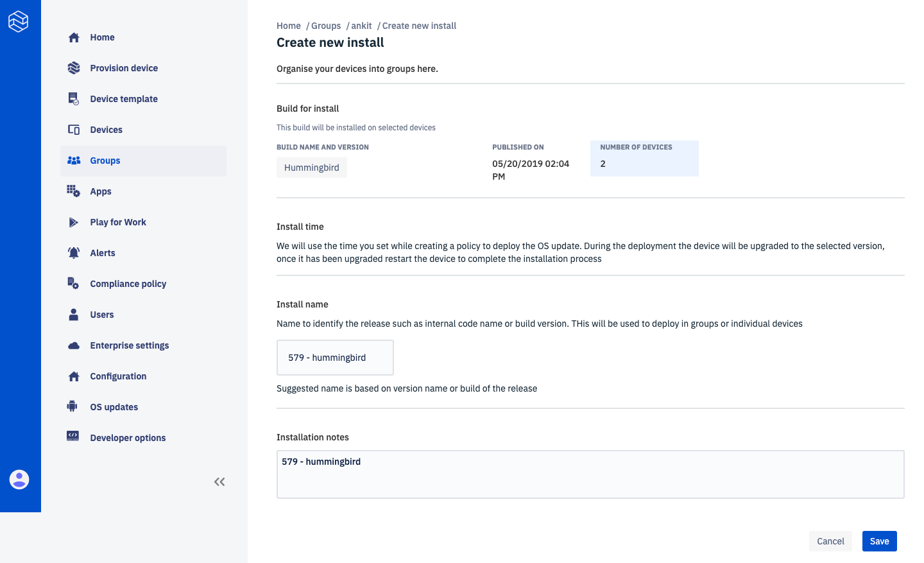Click the Save button

(879, 541)
